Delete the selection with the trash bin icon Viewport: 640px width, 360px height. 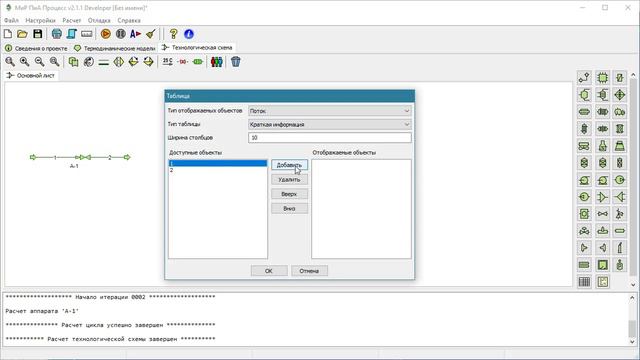click(236, 62)
